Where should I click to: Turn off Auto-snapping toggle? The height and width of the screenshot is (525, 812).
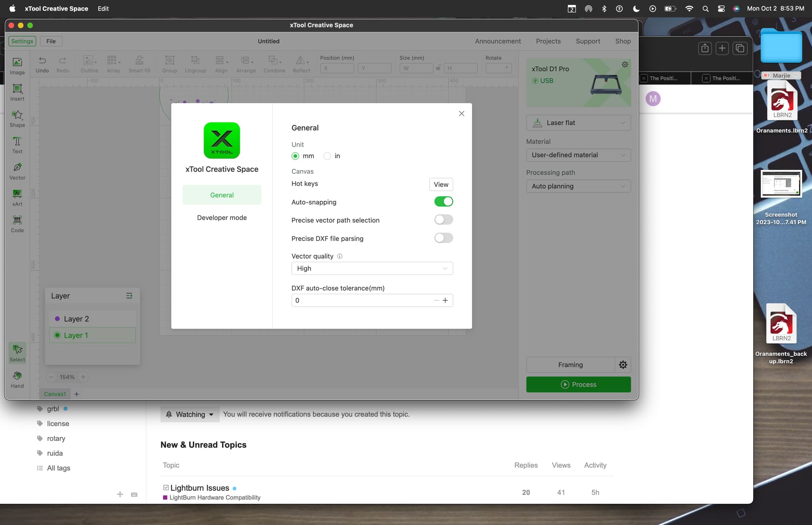pyautogui.click(x=444, y=202)
